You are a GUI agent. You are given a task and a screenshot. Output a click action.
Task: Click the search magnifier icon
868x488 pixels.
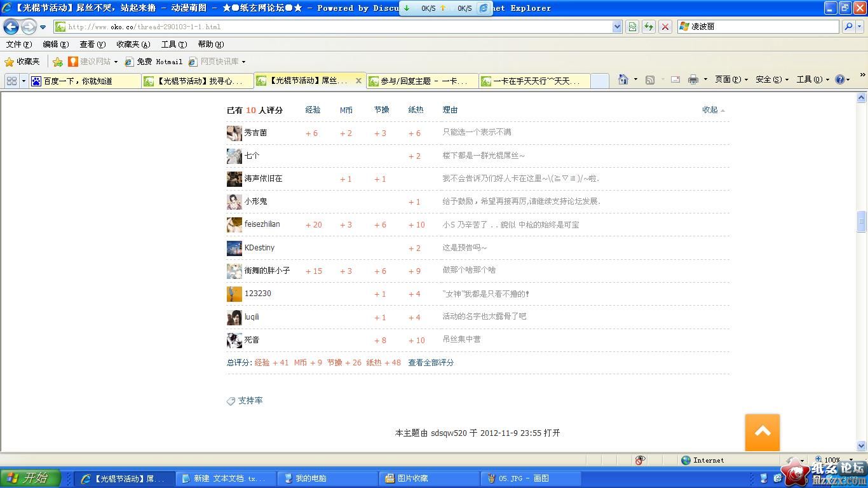pos(848,27)
